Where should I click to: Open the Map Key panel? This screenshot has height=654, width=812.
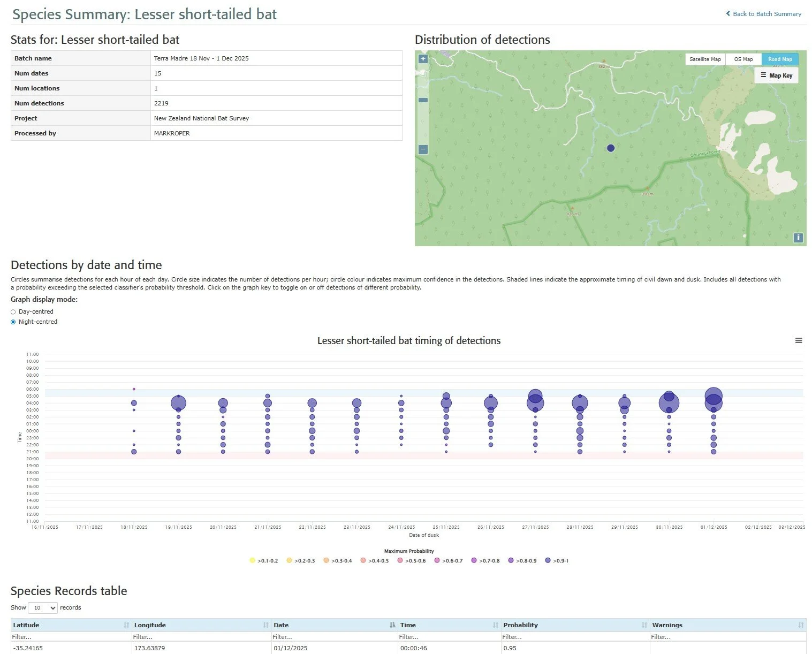[x=776, y=75]
